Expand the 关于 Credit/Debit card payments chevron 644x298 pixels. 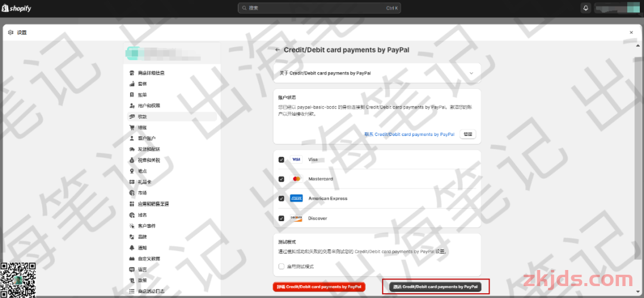(x=472, y=73)
